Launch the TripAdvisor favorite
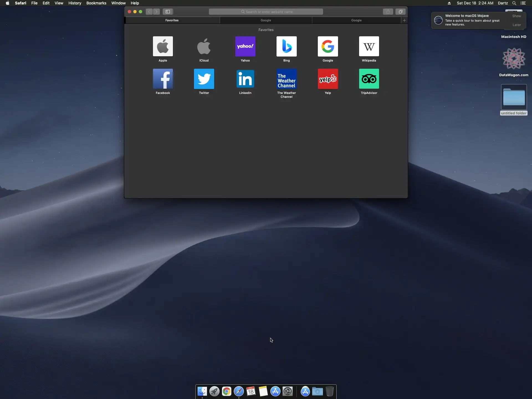Image resolution: width=532 pixels, height=399 pixels. click(x=369, y=79)
